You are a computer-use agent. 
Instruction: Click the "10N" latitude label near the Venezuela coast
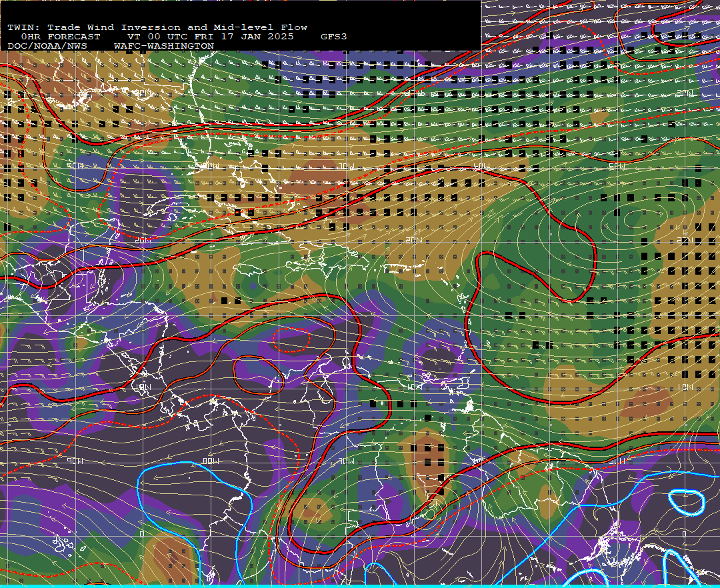(414, 387)
